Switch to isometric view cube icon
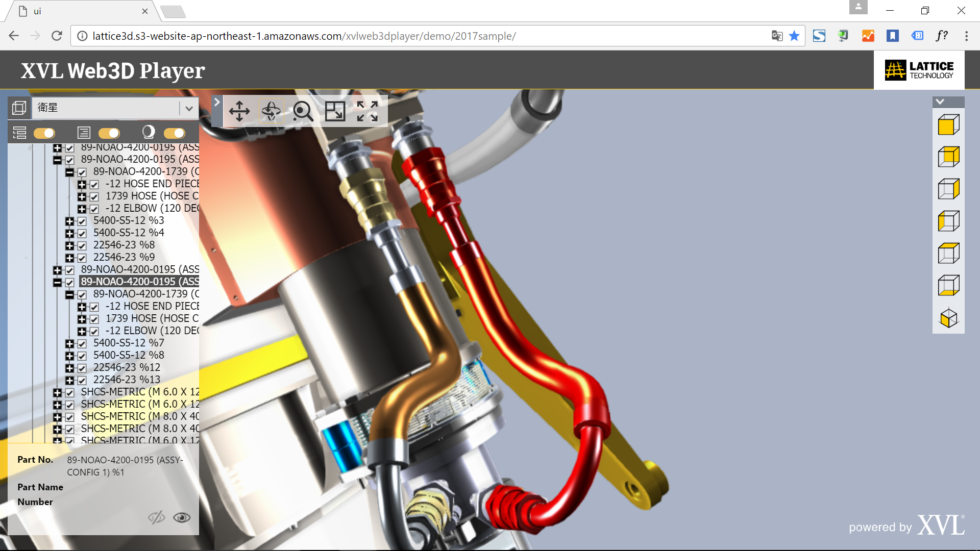The image size is (980, 551). tap(948, 318)
